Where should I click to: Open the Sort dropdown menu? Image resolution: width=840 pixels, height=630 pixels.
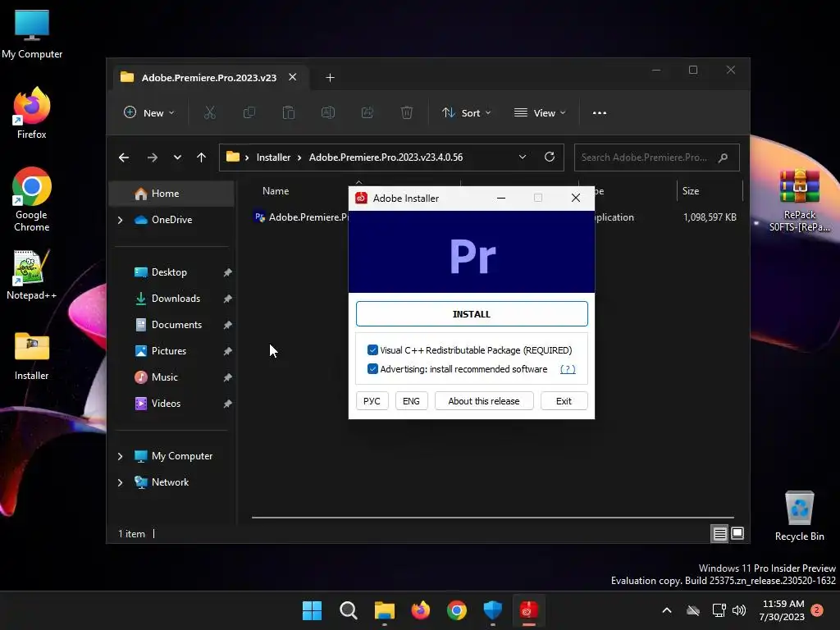(466, 113)
